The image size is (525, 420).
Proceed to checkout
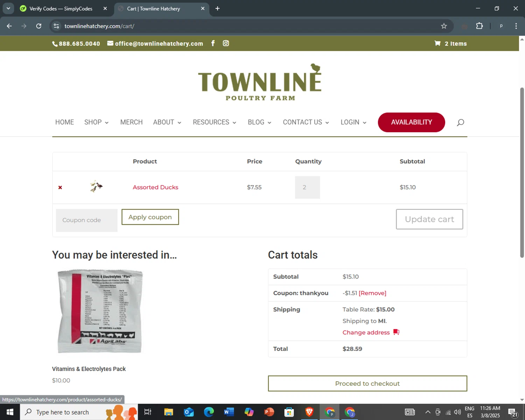pyautogui.click(x=367, y=384)
